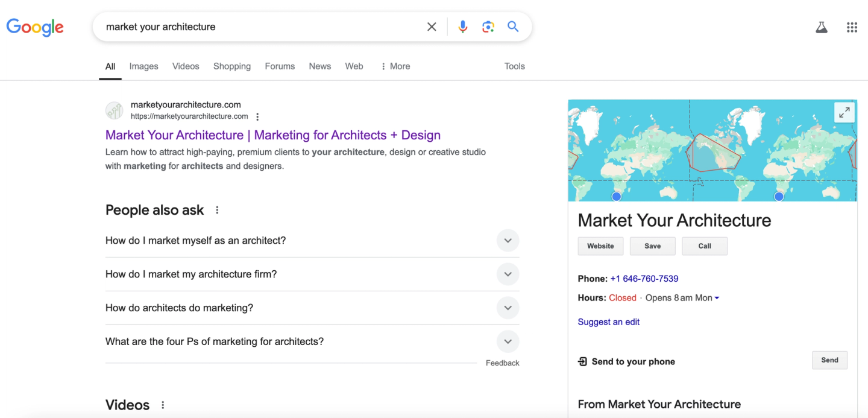Open three-dot menu next to People also ask
The image size is (868, 418).
click(x=217, y=210)
